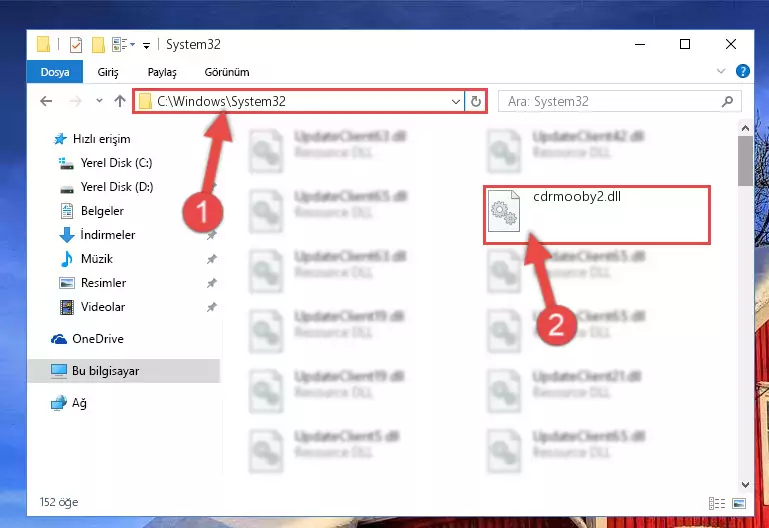This screenshot has width=769, height=528.
Task: Click the cdrmooby2.dll gear file icon
Action: coord(504,211)
